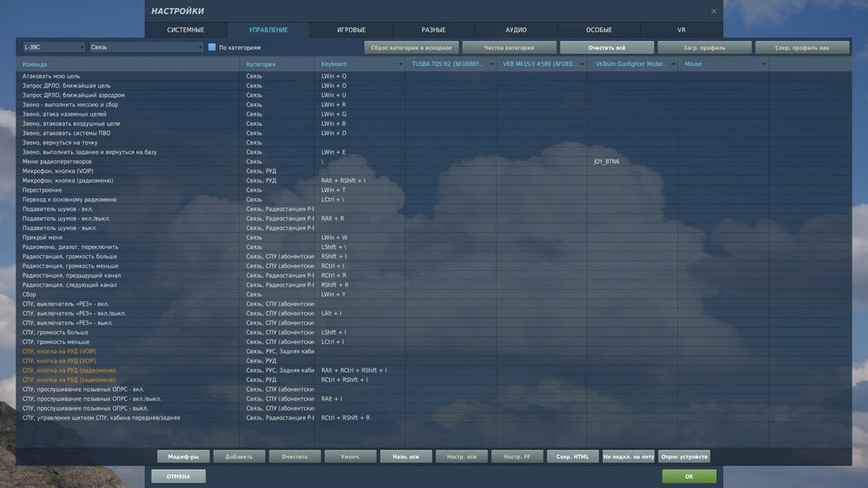Viewport: 868px width, 488px height.
Task: Open the VKBsim Gunfighter column dropdown
Action: (674, 64)
